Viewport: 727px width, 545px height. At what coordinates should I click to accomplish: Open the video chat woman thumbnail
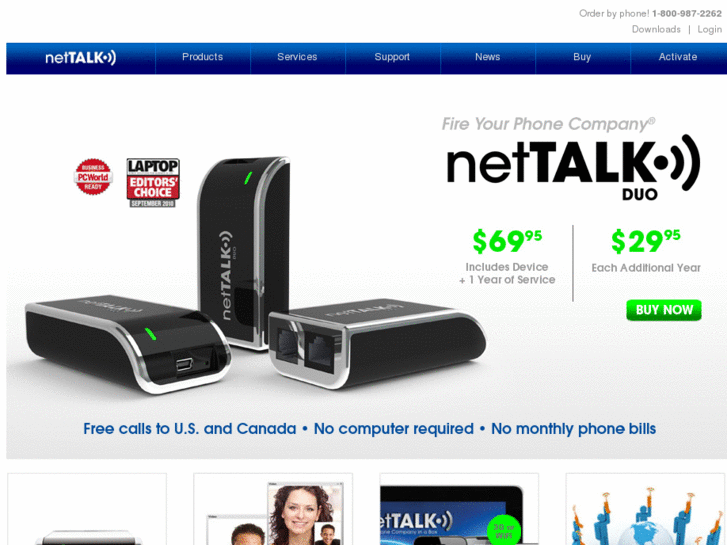[273, 509]
